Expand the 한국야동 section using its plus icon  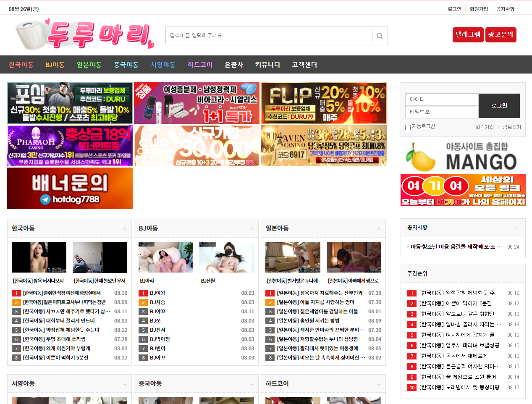pyautogui.click(x=125, y=229)
